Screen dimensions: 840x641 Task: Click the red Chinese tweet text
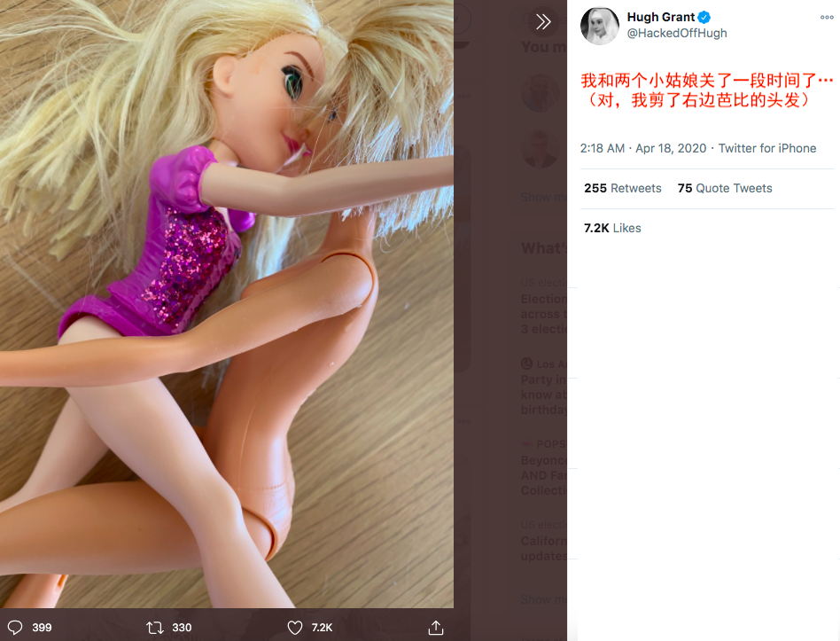pos(706,90)
